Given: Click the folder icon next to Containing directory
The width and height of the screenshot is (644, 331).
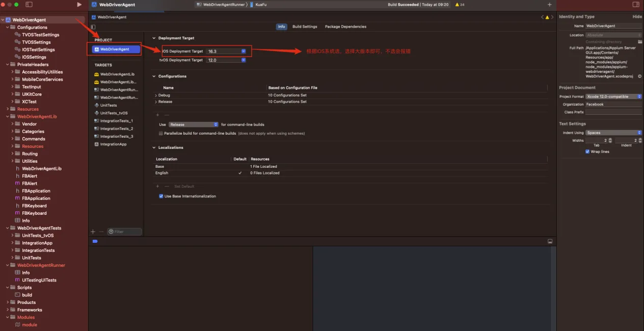Looking at the screenshot, I should pos(639,42).
